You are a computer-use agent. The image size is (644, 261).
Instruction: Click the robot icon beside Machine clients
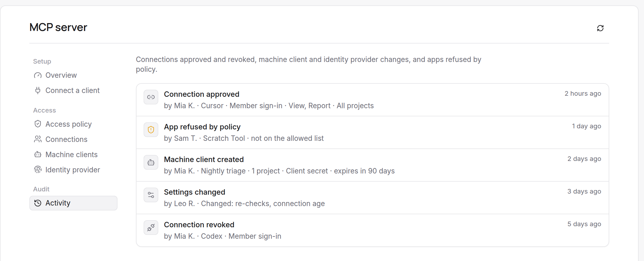(x=38, y=154)
